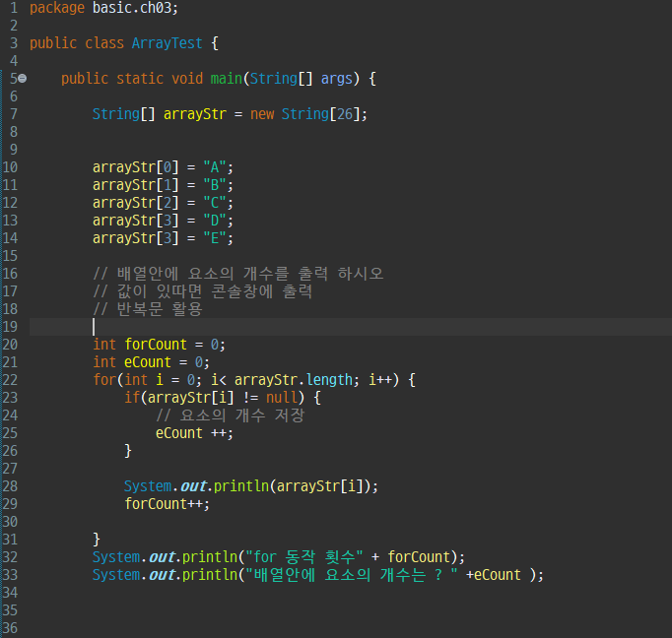Image resolution: width=672 pixels, height=638 pixels.
Task: Click the "배열안에 요소의 개수는 ? " string literal
Action: [352, 575]
